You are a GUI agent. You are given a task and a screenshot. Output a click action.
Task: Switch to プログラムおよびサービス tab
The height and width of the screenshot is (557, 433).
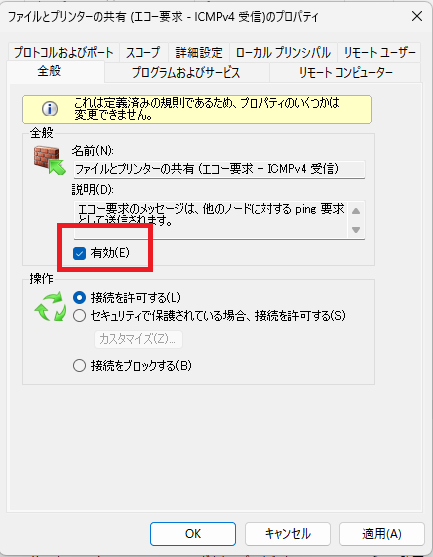pyautogui.click(x=186, y=72)
